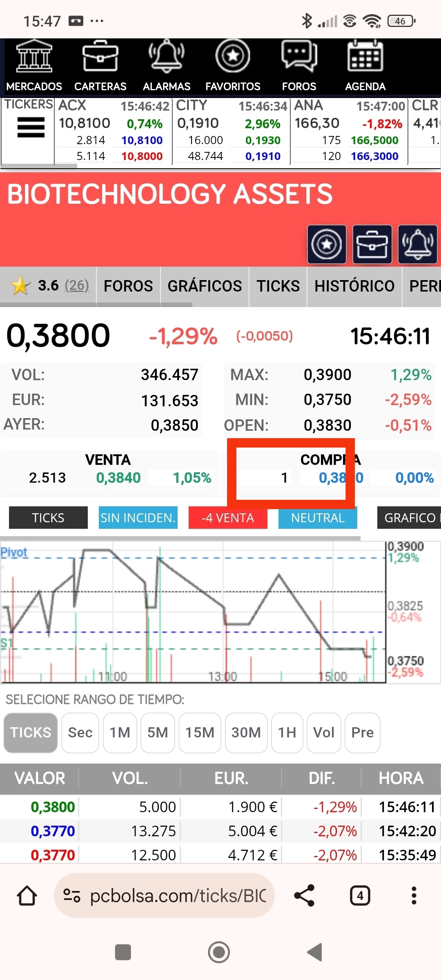Tap the BIOTECHNOLOGY ASSETS title
The height and width of the screenshot is (980, 441).
click(170, 194)
